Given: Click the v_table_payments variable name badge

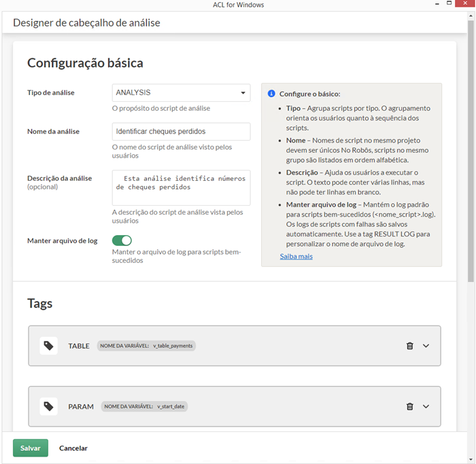Looking at the screenshot, I should click(x=147, y=346).
